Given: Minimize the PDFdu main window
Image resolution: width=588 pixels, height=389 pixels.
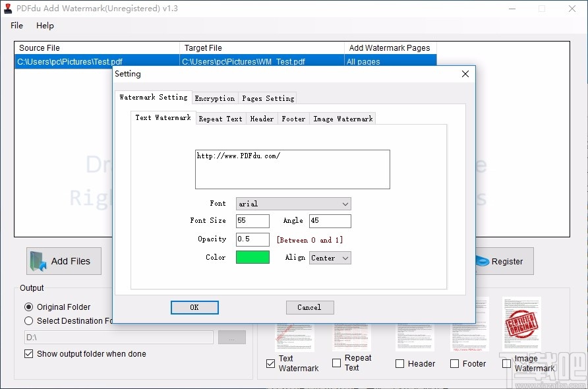Looking at the screenshot, I should pos(512,9).
